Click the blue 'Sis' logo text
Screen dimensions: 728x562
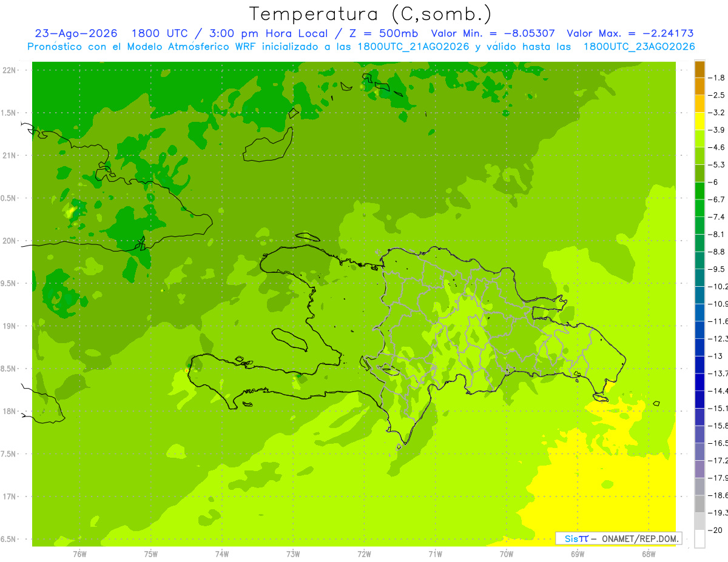click(571, 538)
